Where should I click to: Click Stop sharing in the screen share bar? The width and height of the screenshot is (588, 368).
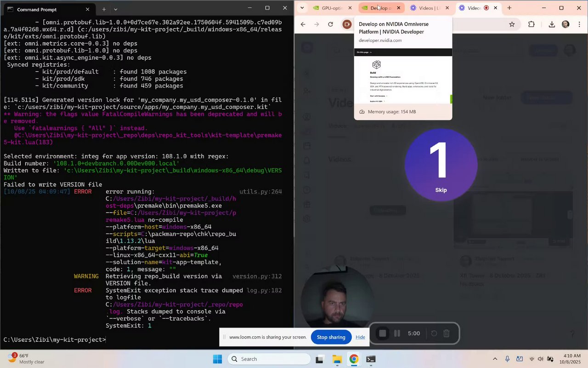[331, 337]
